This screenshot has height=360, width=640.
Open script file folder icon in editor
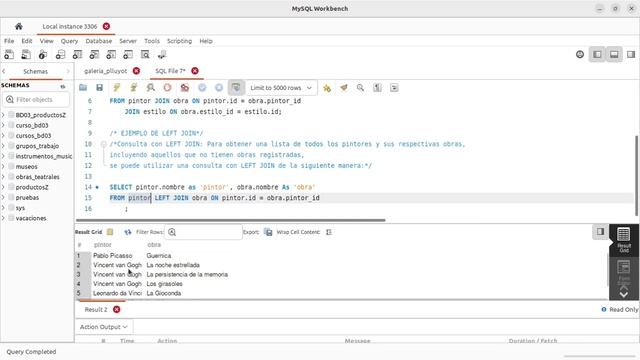coord(83,88)
